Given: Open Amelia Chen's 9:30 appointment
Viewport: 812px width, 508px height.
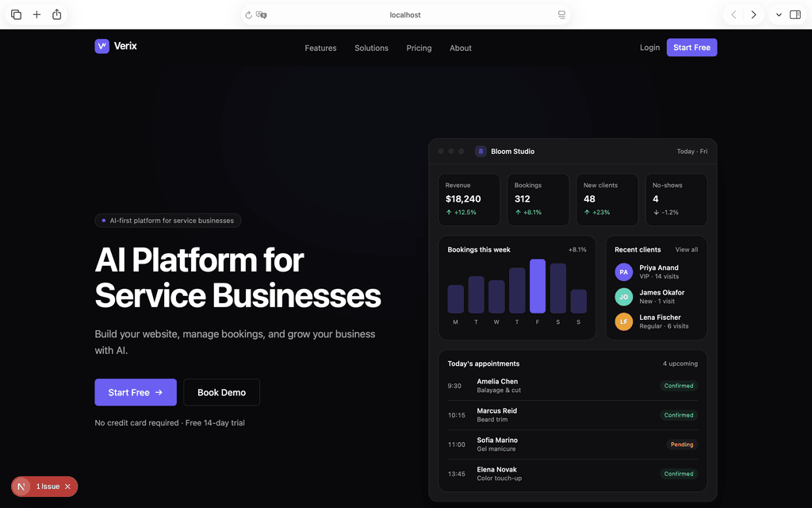Looking at the screenshot, I should (x=573, y=386).
